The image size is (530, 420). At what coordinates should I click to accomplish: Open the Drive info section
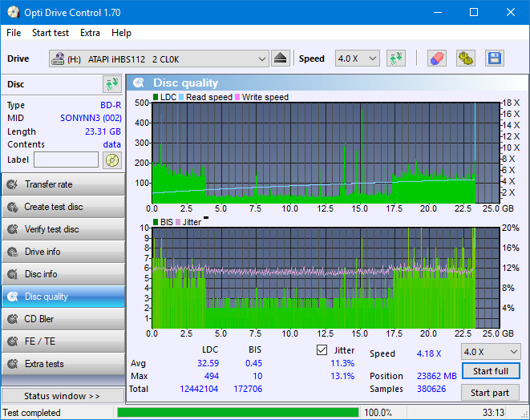[63, 252]
